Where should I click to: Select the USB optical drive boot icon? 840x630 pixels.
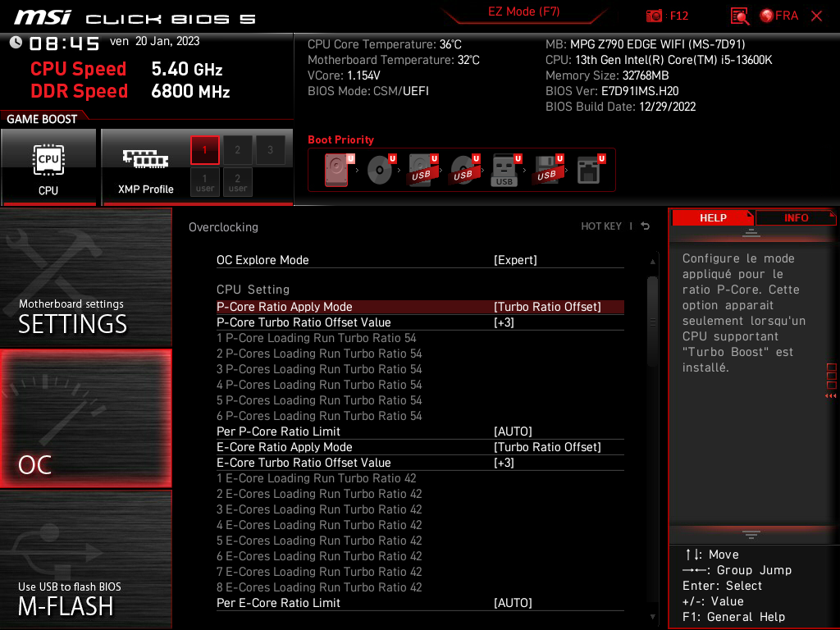(x=464, y=170)
